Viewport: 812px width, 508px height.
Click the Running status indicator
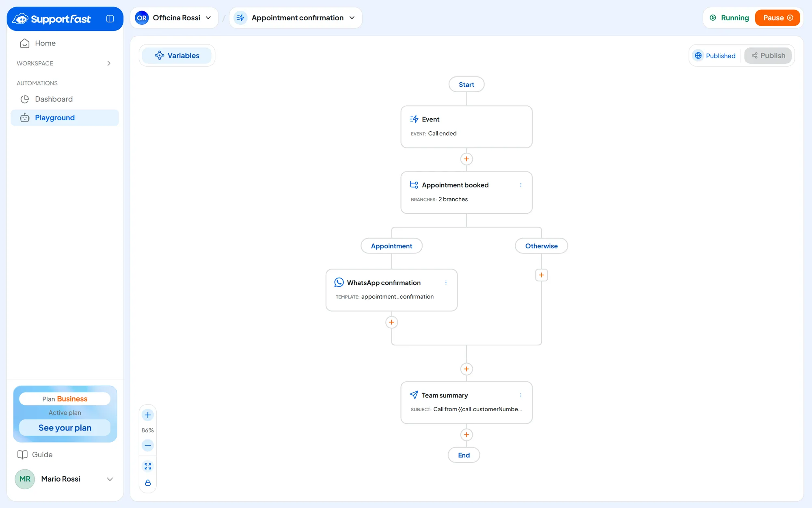coord(729,18)
